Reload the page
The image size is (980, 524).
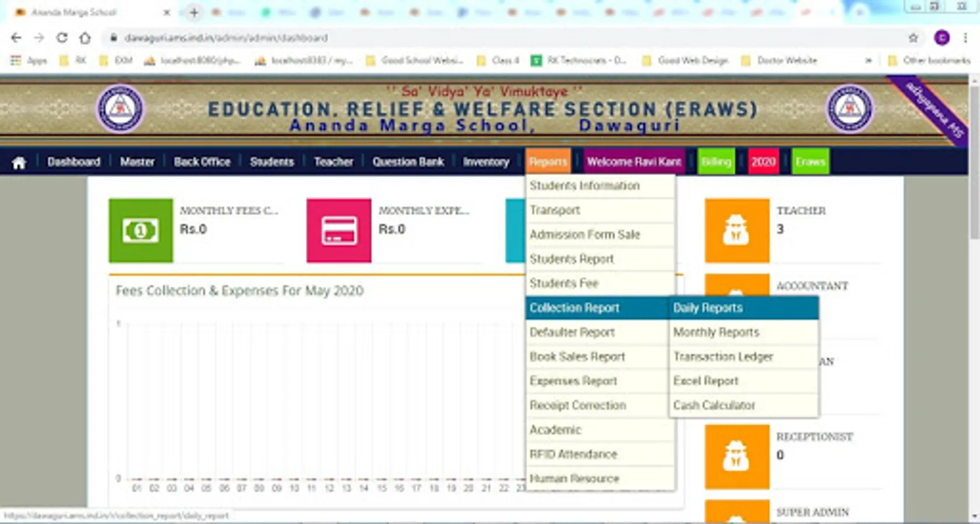[62, 38]
